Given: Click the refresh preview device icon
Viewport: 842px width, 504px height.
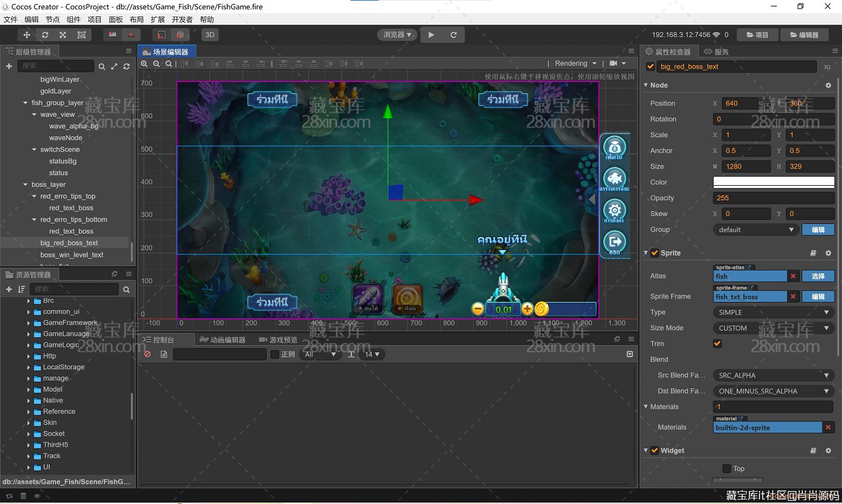Looking at the screenshot, I should click(x=454, y=35).
